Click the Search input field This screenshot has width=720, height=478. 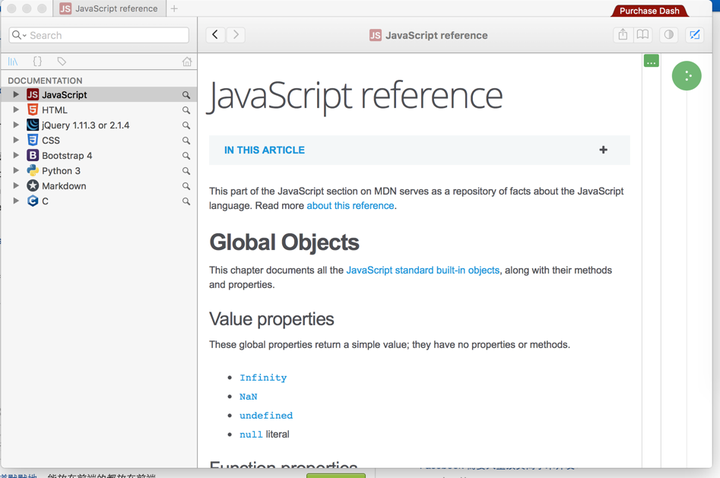(x=99, y=35)
